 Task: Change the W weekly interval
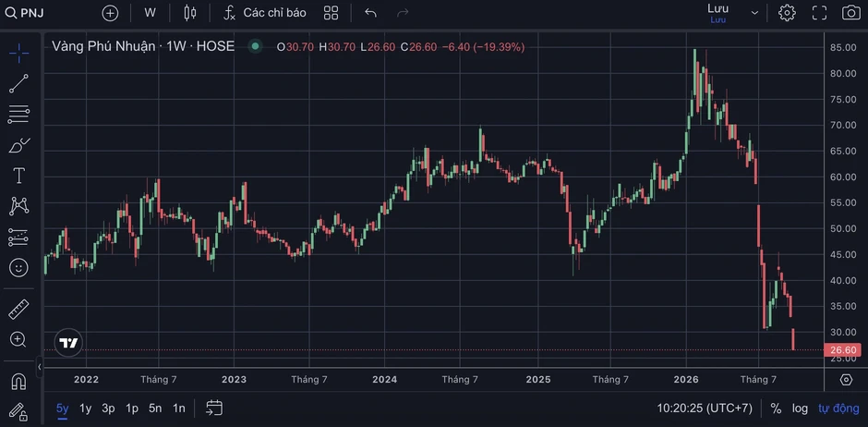point(150,13)
